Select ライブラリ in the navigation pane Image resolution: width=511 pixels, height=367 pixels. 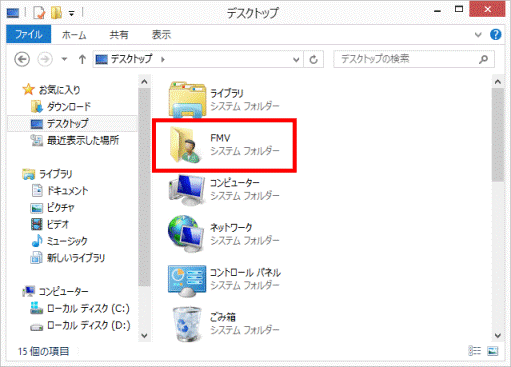pyautogui.click(x=47, y=174)
